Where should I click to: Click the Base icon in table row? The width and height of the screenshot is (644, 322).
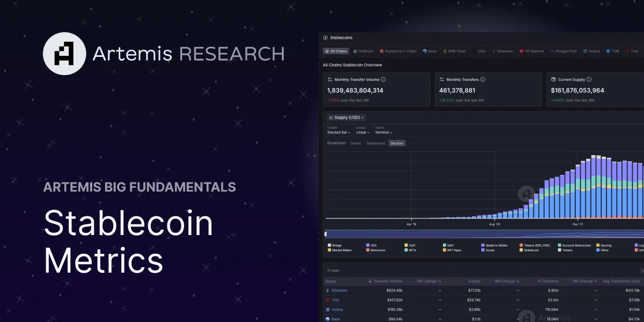click(x=328, y=319)
